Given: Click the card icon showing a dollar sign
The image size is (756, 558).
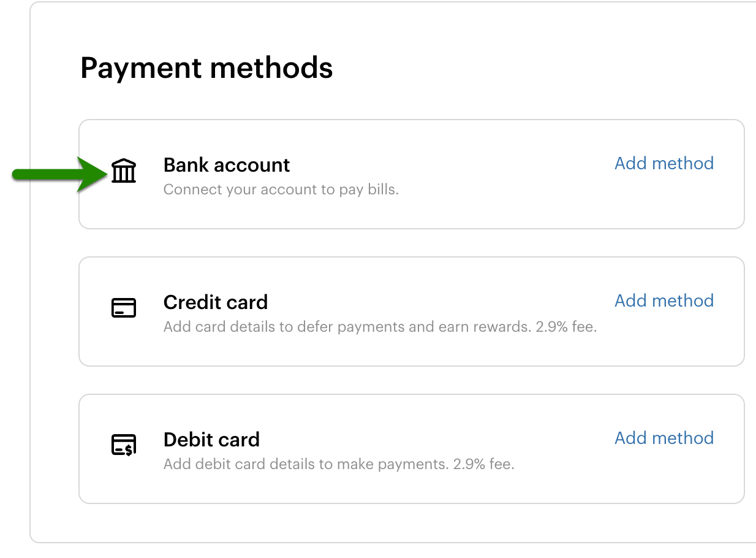Looking at the screenshot, I should tap(123, 446).
